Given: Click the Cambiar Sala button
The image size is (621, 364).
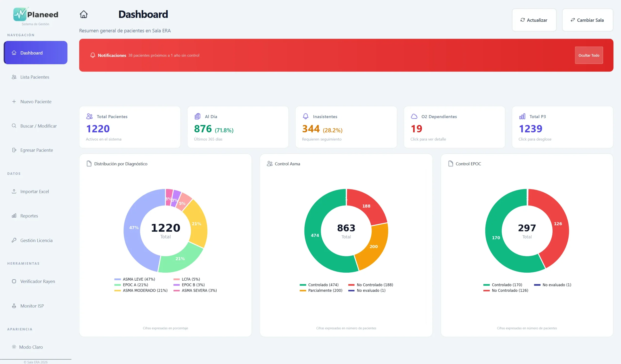Looking at the screenshot, I should (588, 20).
